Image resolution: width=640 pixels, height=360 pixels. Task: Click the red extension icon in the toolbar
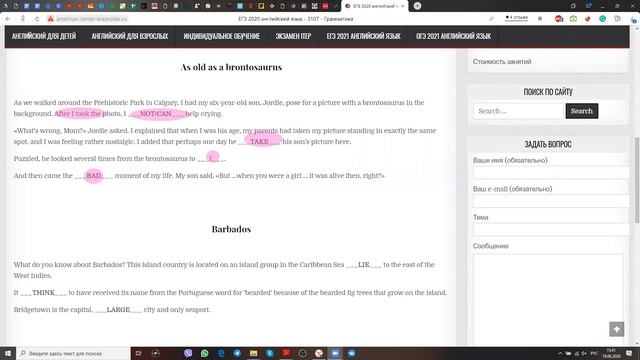[559, 19]
